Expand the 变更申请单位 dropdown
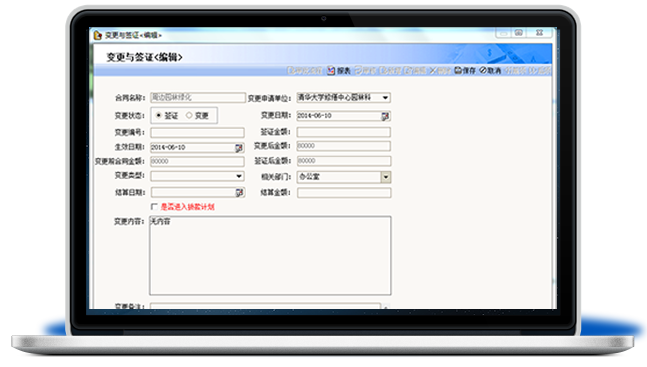Image resolution: width=647 pixels, height=367 pixels. click(x=385, y=98)
